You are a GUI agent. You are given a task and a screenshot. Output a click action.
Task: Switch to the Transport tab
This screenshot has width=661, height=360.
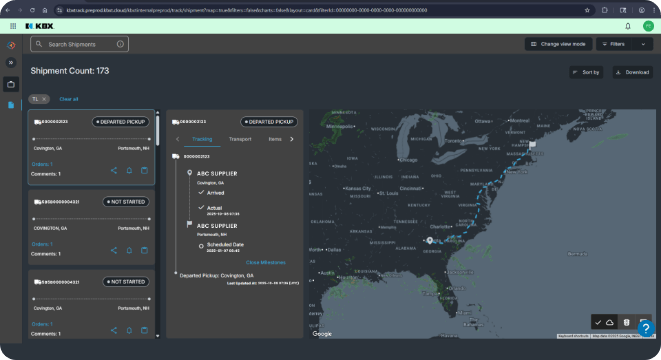[x=240, y=139]
